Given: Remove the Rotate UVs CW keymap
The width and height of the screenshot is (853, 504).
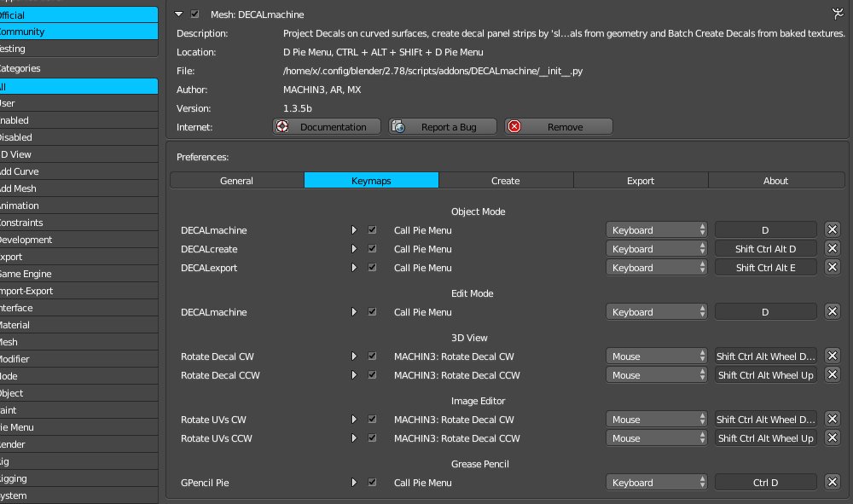Looking at the screenshot, I should pos(833,420).
